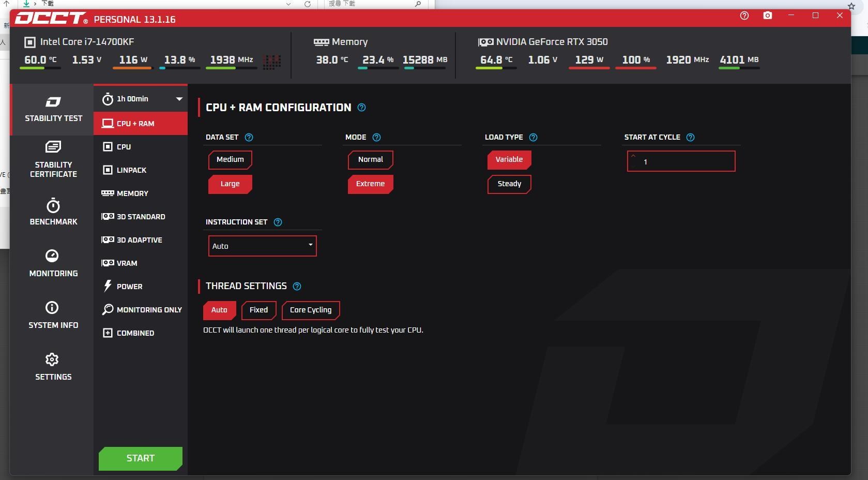The width and height of the screenshot is (868, 480).
Task: Select the MEMORY test
Action: pyautogui.click(x=141, y=193)
